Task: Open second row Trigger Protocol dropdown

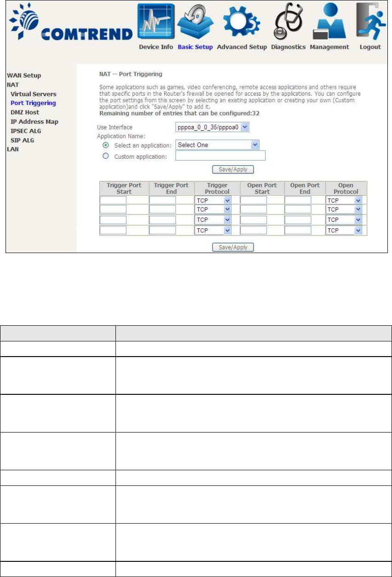Action: [x=213, y=209]
